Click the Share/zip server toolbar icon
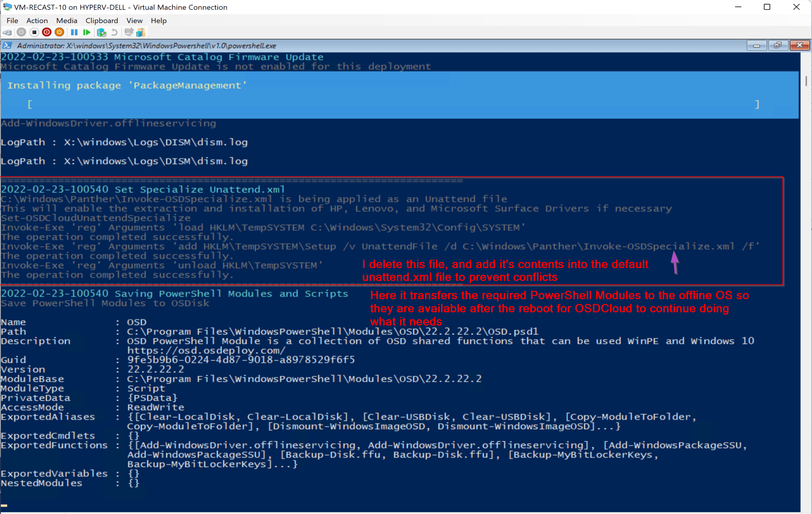812x514 pixels. click(x=141, y=32)
